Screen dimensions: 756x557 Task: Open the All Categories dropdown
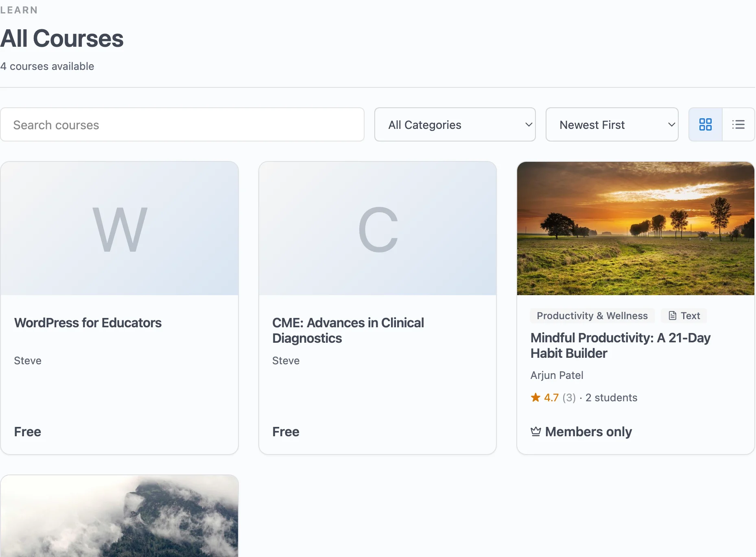pyautogui.click(x=455, y=124)
